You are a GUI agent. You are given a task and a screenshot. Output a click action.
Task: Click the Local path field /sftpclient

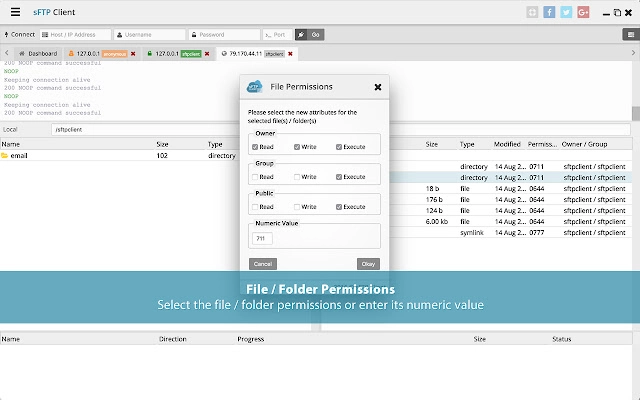[145, 130]
